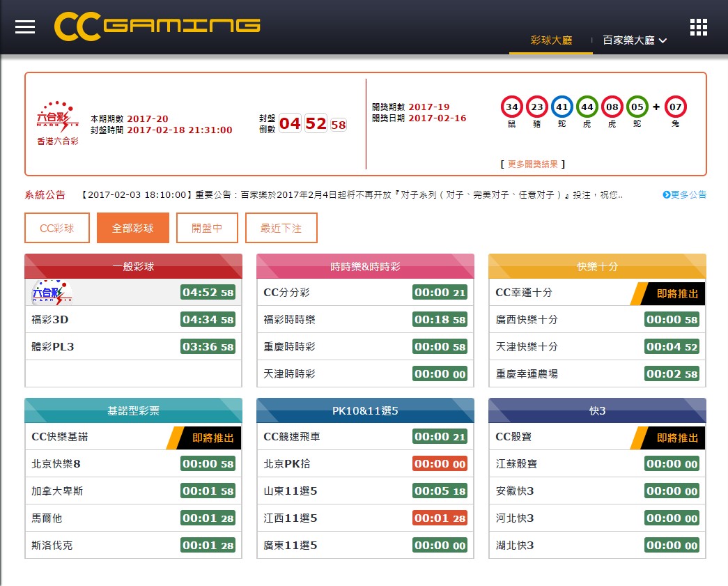Open the hamburger menu icon
The width and height of the screenshot is (728, 586).
tap(25, 27)
